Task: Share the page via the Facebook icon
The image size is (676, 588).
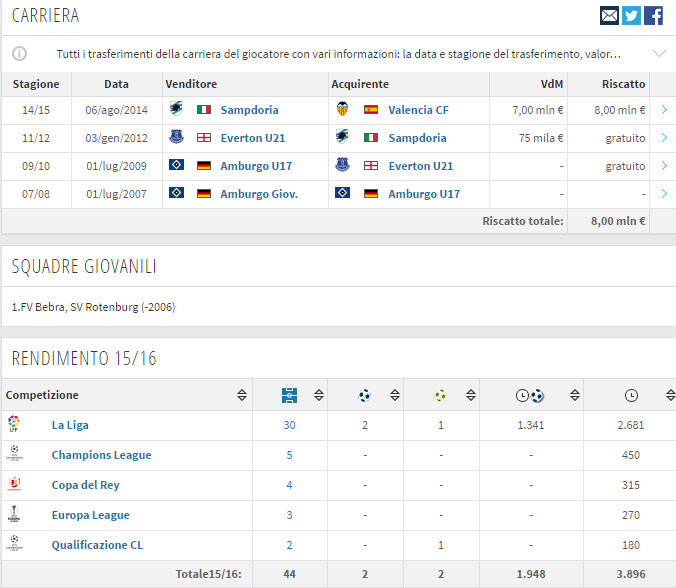Action: tap(654, 15)
